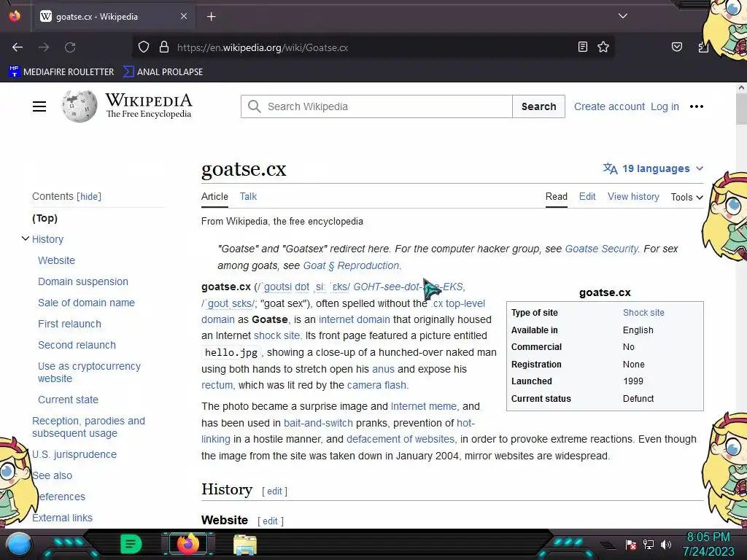Open the Start orb on taskbar

click(18, 545)
